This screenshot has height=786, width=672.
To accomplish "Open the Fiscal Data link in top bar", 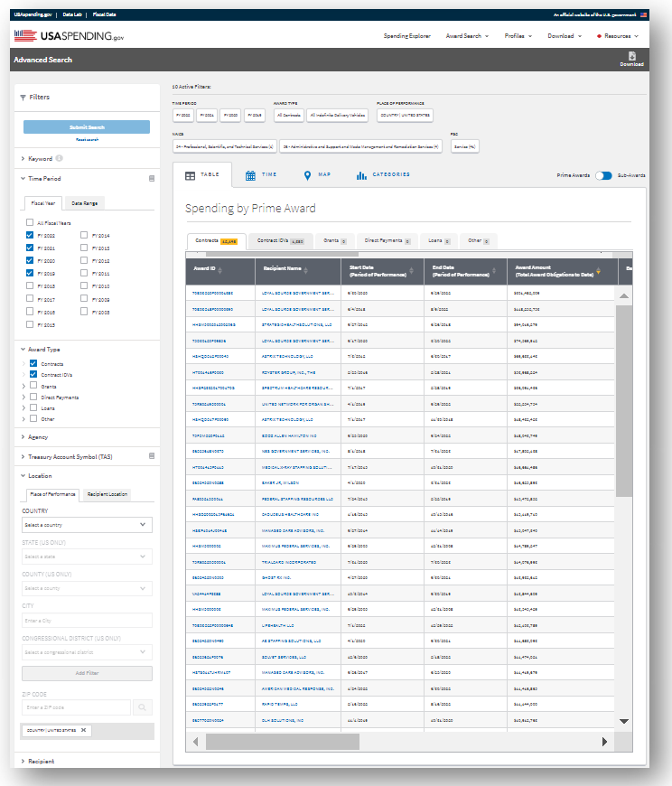I will pos(104,14).
